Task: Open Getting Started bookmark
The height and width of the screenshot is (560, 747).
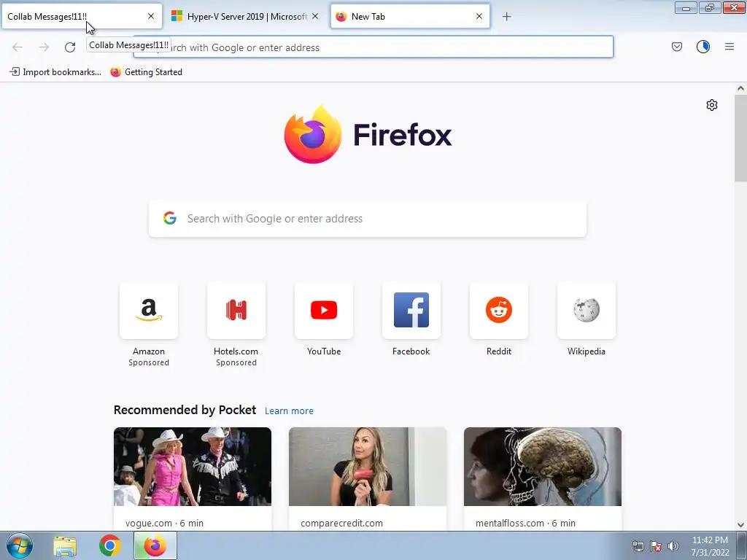Action: tap(146, 72)
